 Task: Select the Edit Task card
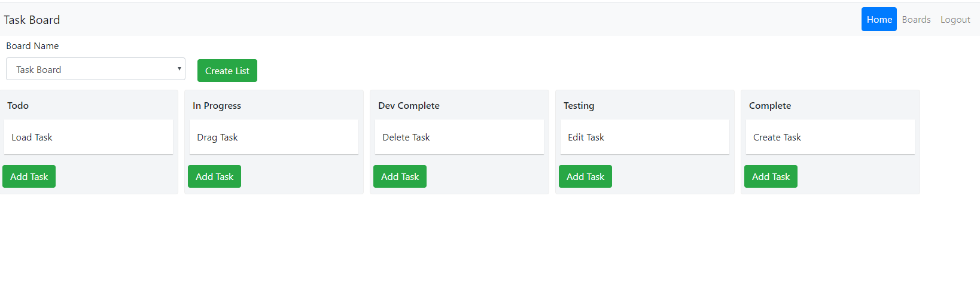(x=645, y=137)
